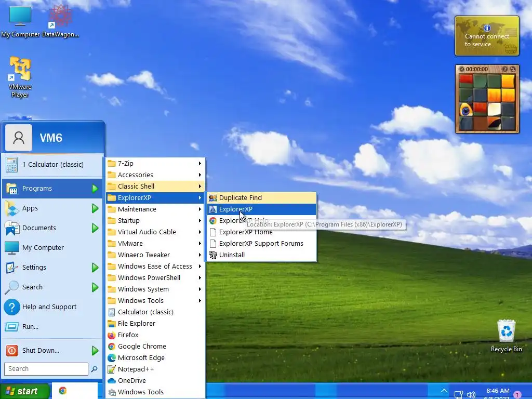Open Winaero Tweaker folder

[x=156, y=255]
